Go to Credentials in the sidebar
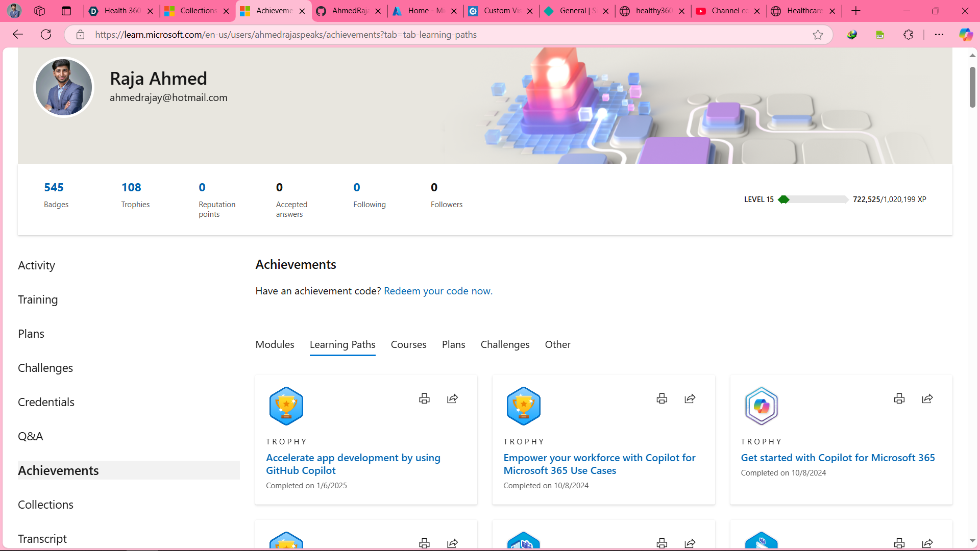The width and height of the screenshot is (980, 551). click(46, 402)
